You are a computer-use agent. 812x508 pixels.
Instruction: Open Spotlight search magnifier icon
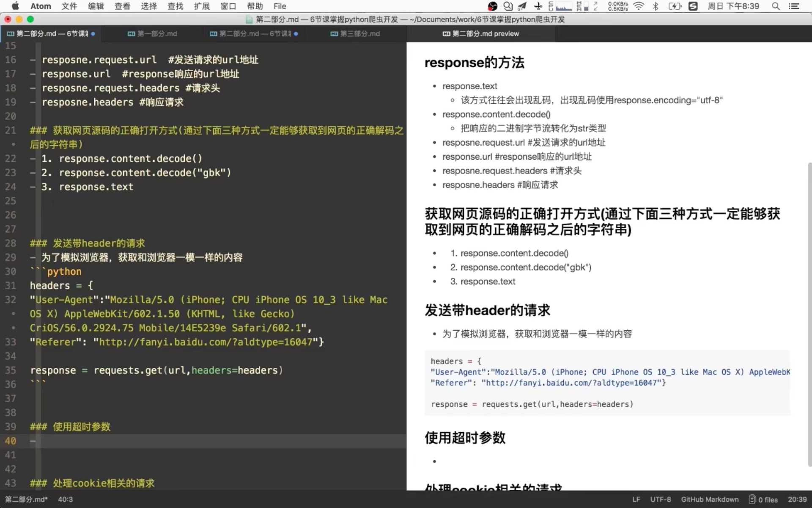776,6
